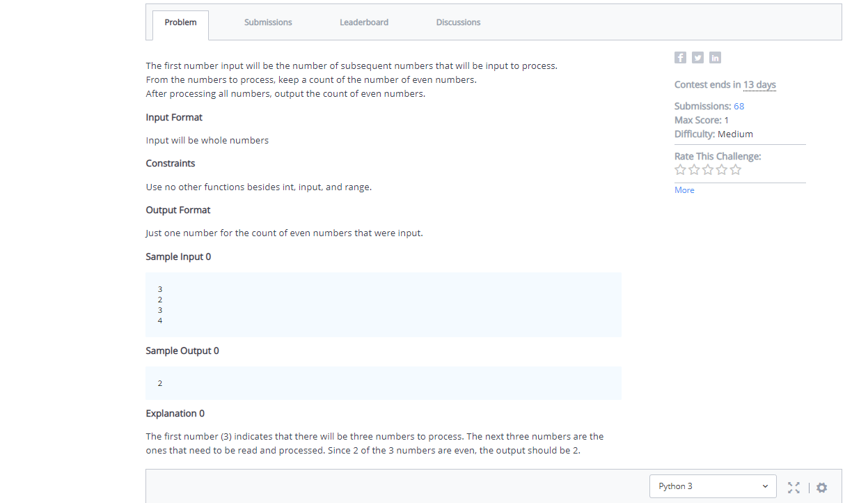Rate the challenge with five stars
868x503 pixels.
(x=735, y=169)
